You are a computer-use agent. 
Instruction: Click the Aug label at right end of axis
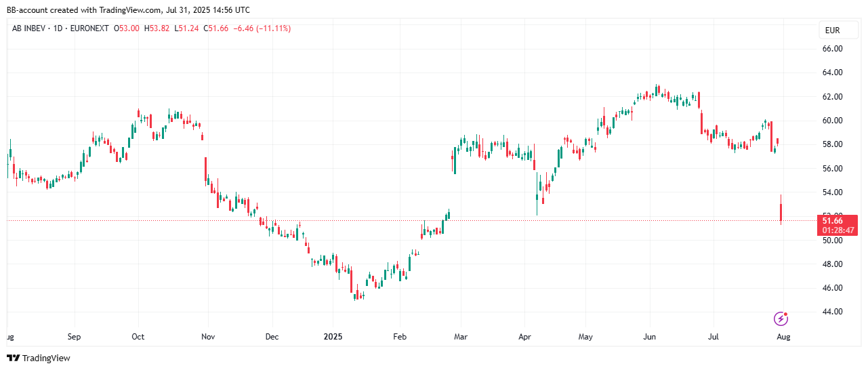[x=783, y=336]
